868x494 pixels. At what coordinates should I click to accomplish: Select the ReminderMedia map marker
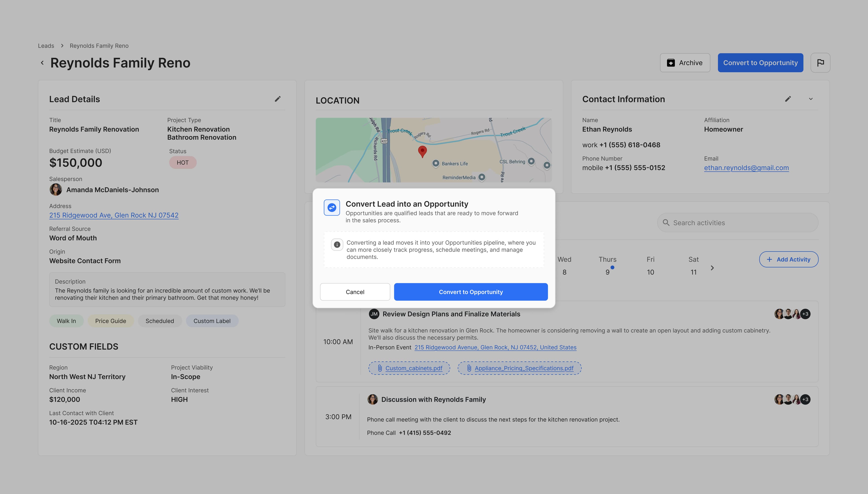(481, 177)
